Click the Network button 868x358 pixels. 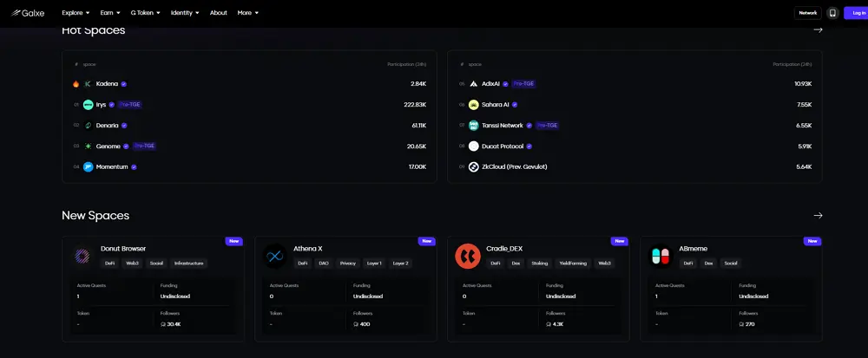tap(807, 13)
